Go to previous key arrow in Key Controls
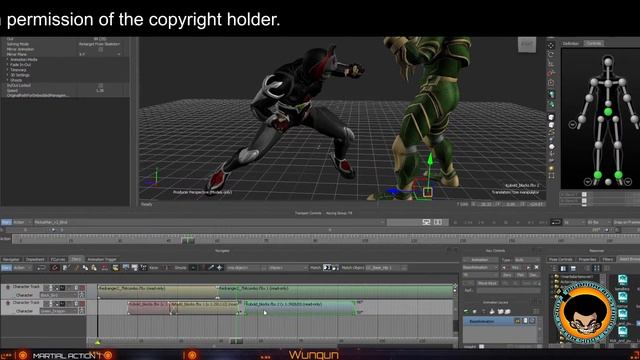 coord(504,267)
